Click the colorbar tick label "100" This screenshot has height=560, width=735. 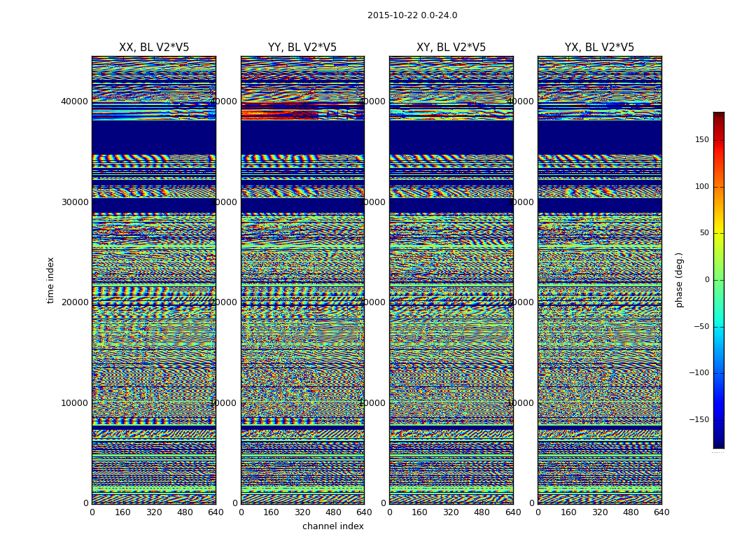click(x=702, y=186)
